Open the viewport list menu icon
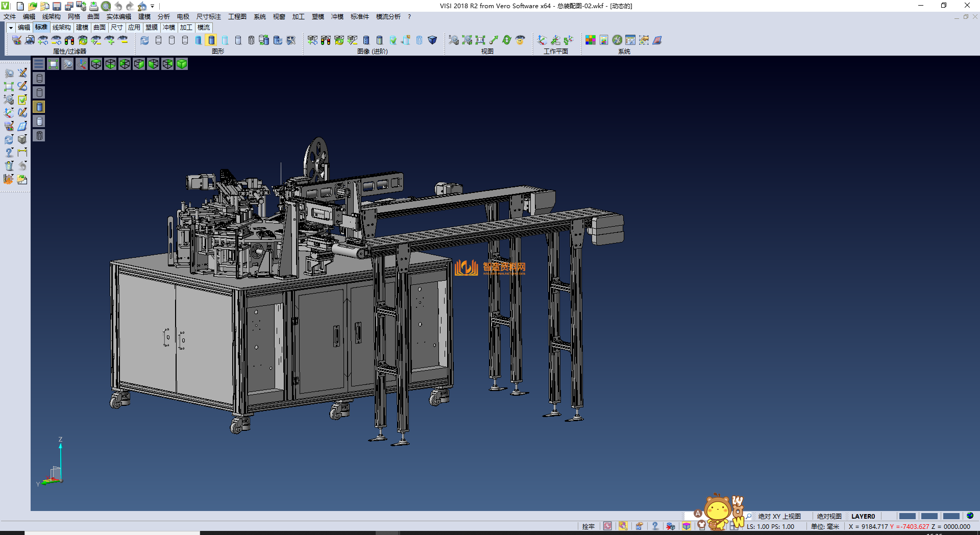This screenshot has width=980, height=535. pyautogui.click(x=39, y=64)
